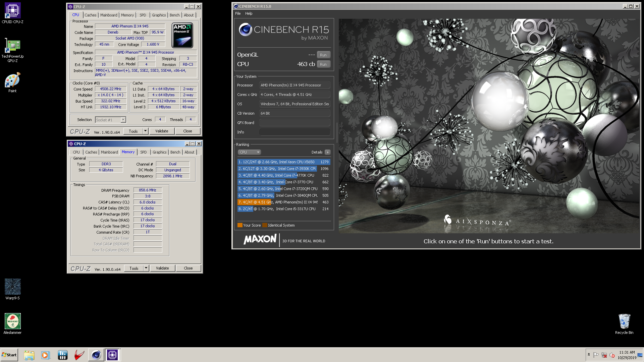The image size is (644, 362).
Task: Click the volume muted tray icon
Action: pyautogui.click(x=612, y=355)
